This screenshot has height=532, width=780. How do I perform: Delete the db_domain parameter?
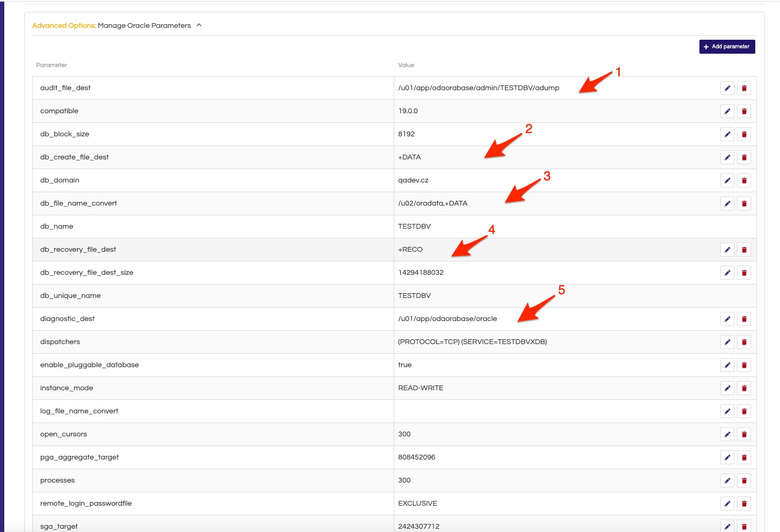click(743, 180)
